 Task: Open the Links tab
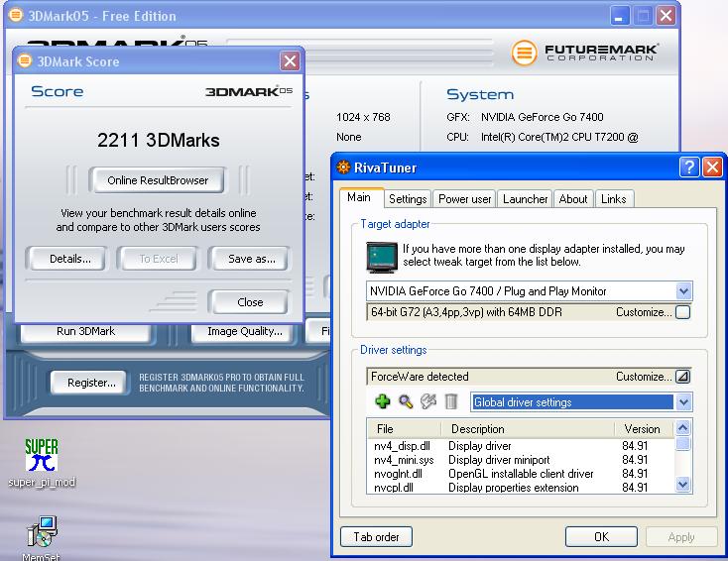(614, 199)
